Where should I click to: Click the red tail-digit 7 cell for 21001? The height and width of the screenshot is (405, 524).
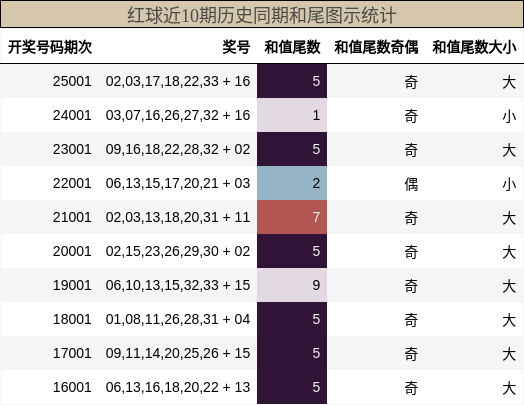(x=292, y=217)
